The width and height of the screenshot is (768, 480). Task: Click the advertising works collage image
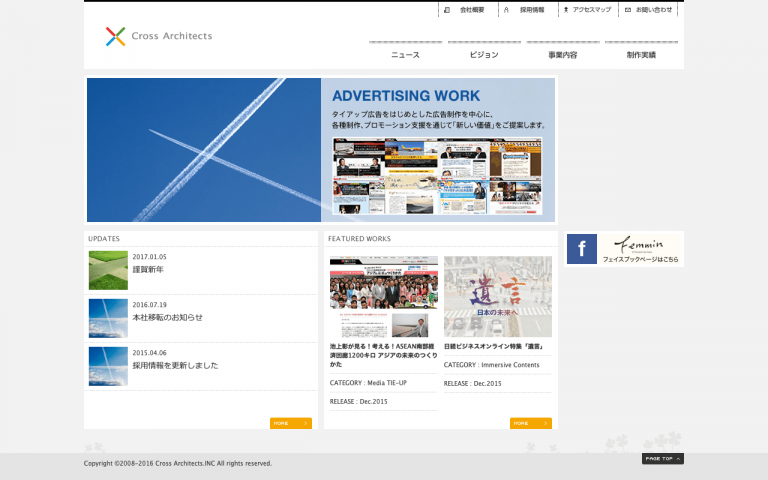click(437, 176)
